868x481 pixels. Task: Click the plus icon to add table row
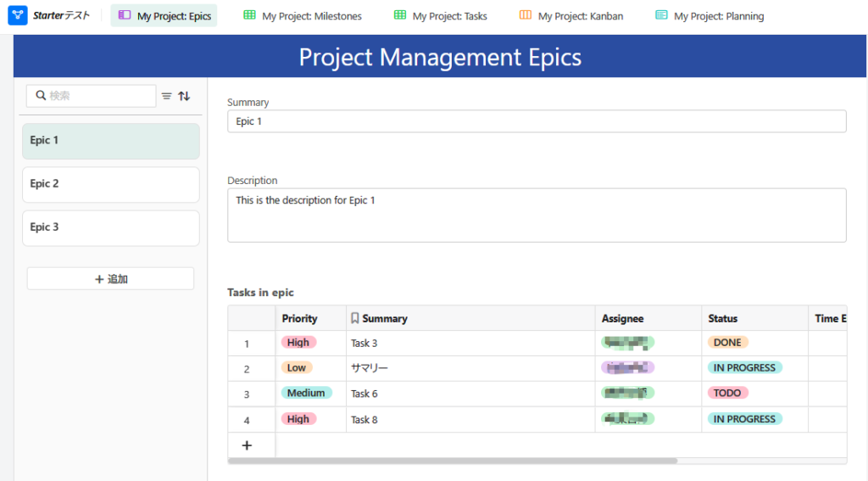[x=247, y=445]
